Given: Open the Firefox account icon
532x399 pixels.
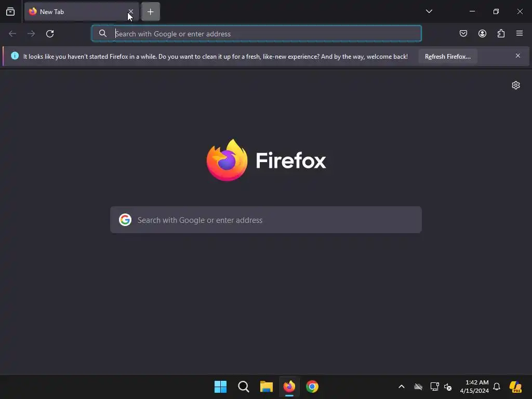Looking at the screenshot, I should [x=482, y=33].
